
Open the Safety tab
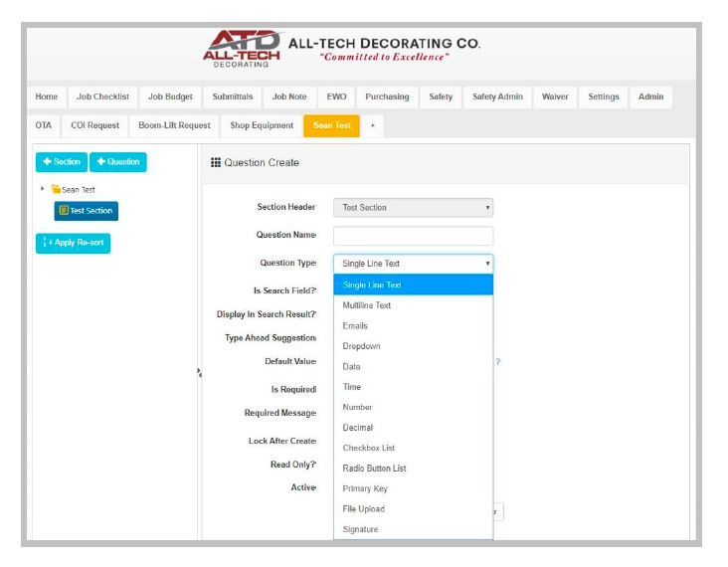441,97
